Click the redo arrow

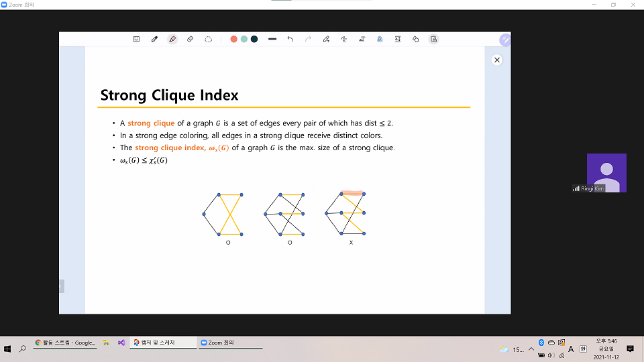(x=308, y=40)
